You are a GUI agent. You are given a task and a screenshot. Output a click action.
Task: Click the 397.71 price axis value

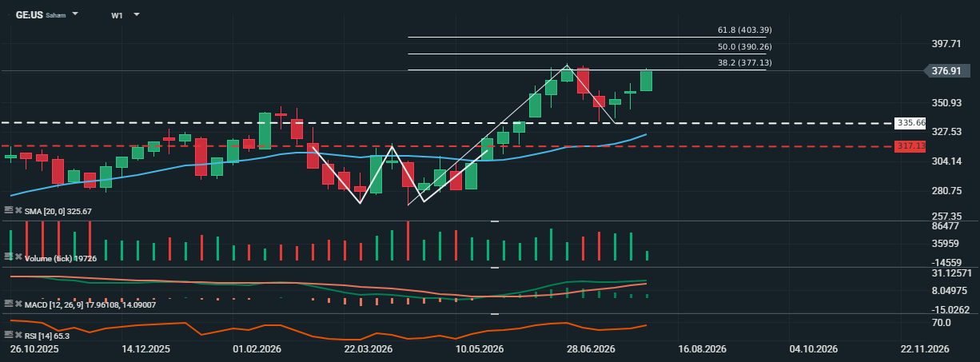pos(946,44)
